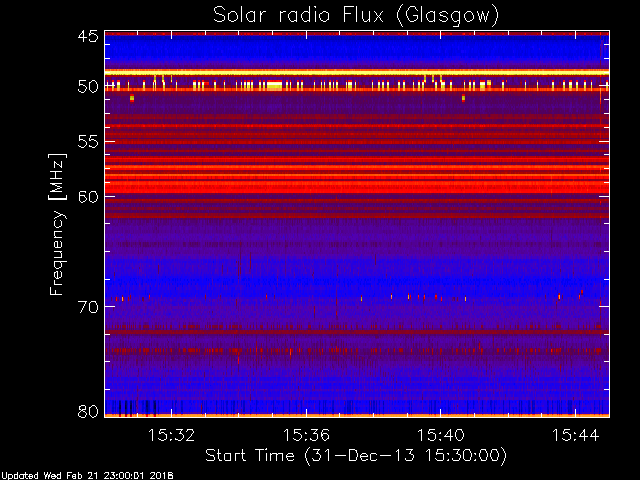Click the 15:44 time tick label
The height and width of the screenshot is (480, 640).
(576, 435)
